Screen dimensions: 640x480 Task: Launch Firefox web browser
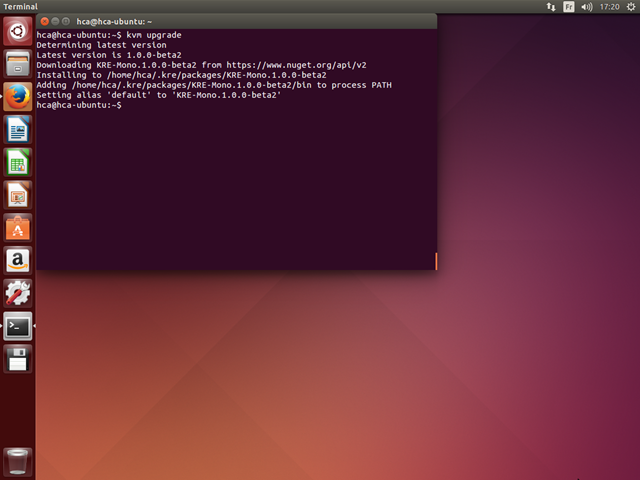[x=18, y=97]
